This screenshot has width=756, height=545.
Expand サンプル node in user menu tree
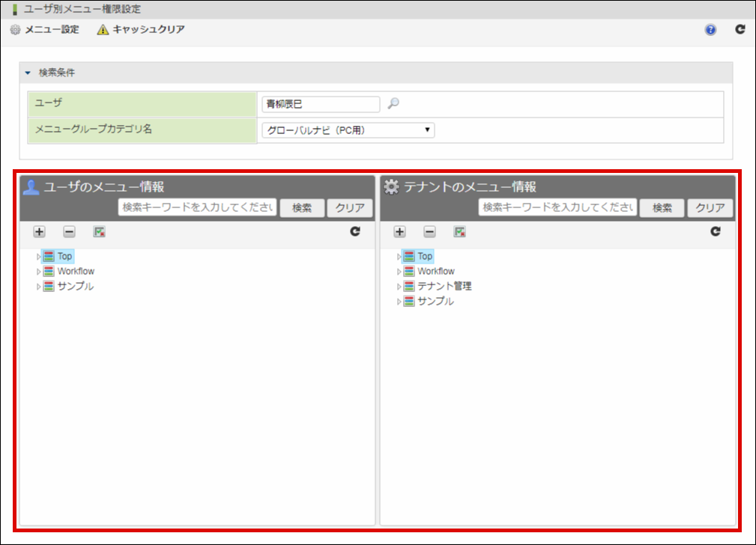pyautogui.click(x=38, y=287)
